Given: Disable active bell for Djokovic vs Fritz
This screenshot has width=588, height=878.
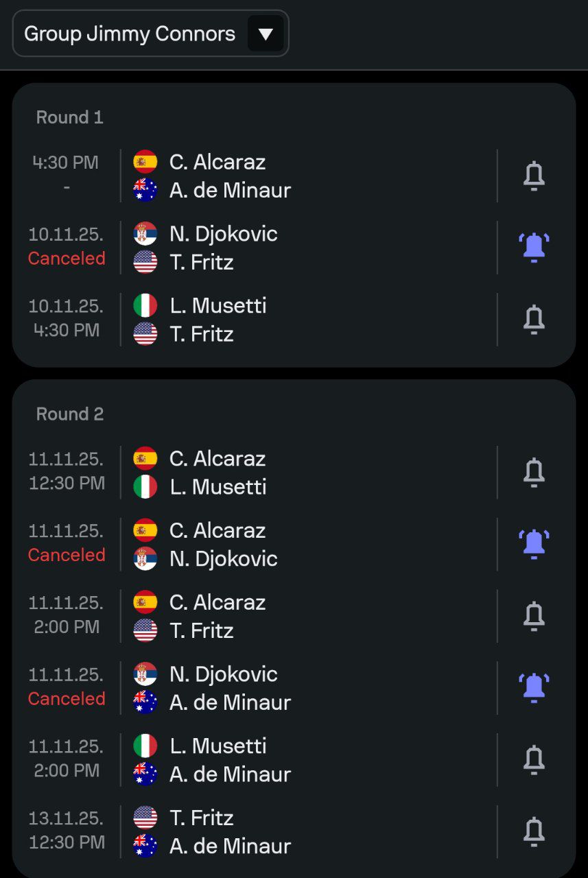Looking at the screenshot, I should pos(534,248).
